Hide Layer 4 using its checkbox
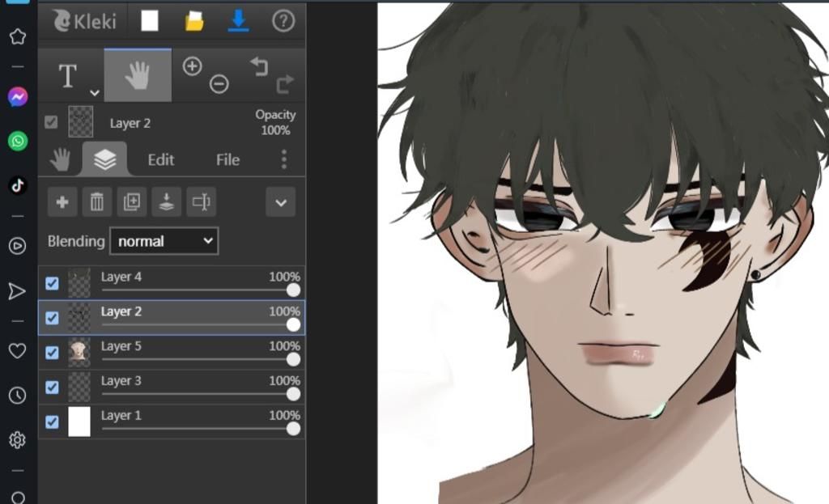The width and height of the screenshot is (829, 504). tap(52, 283)
